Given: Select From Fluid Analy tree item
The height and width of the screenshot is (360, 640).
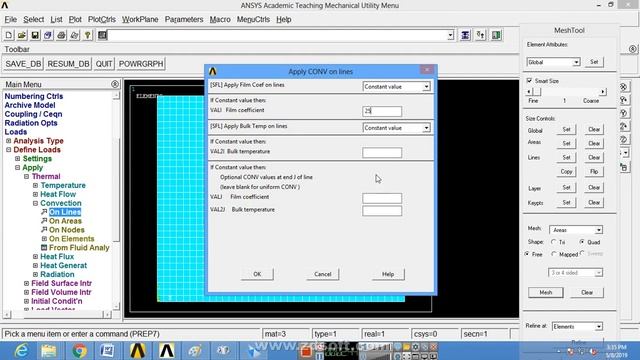Looking at the screenshot, I should coord(79,248).
